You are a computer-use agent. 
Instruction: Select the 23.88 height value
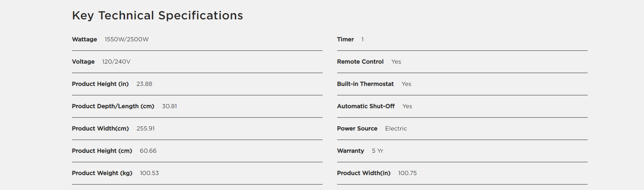(x=144, y=84)
